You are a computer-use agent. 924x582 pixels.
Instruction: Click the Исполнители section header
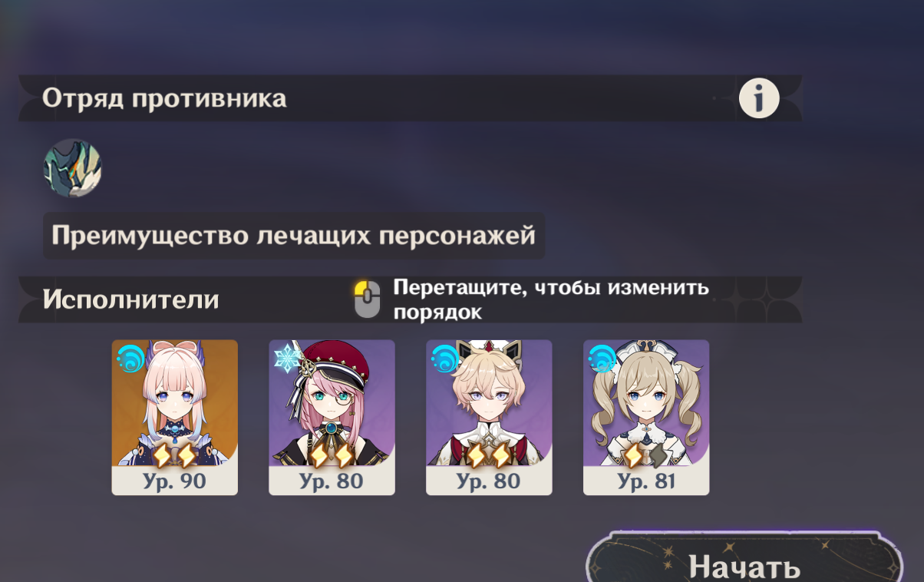[x=130, y=299]
